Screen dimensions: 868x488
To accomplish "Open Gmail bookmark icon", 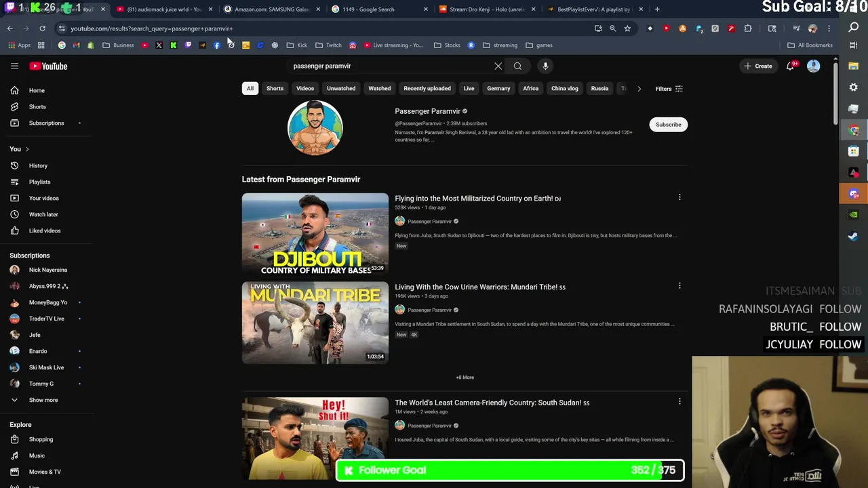I will (x=76, y=45).
